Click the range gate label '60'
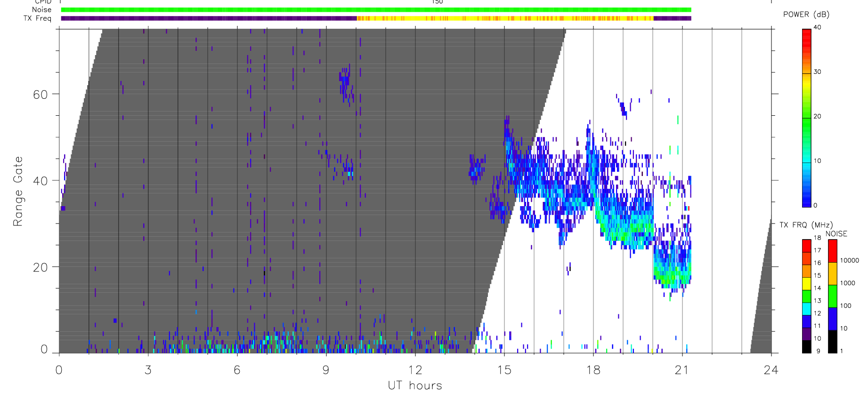 click(41, 95)
